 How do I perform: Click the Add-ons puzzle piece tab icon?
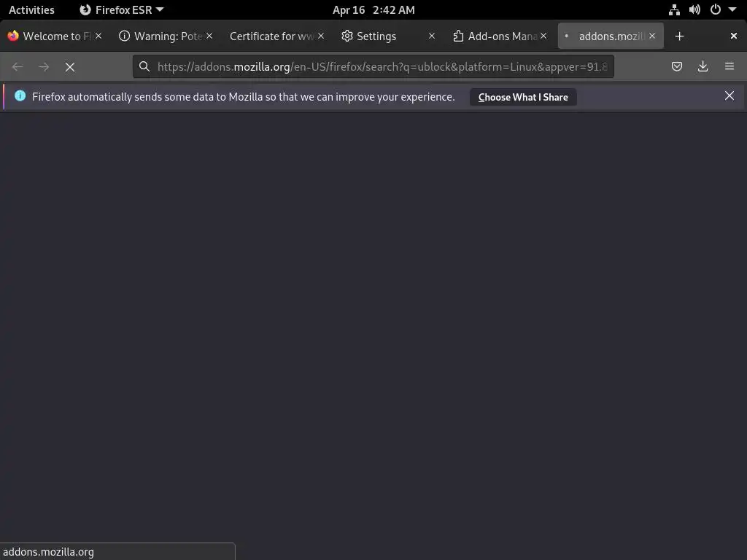[458, 36]
